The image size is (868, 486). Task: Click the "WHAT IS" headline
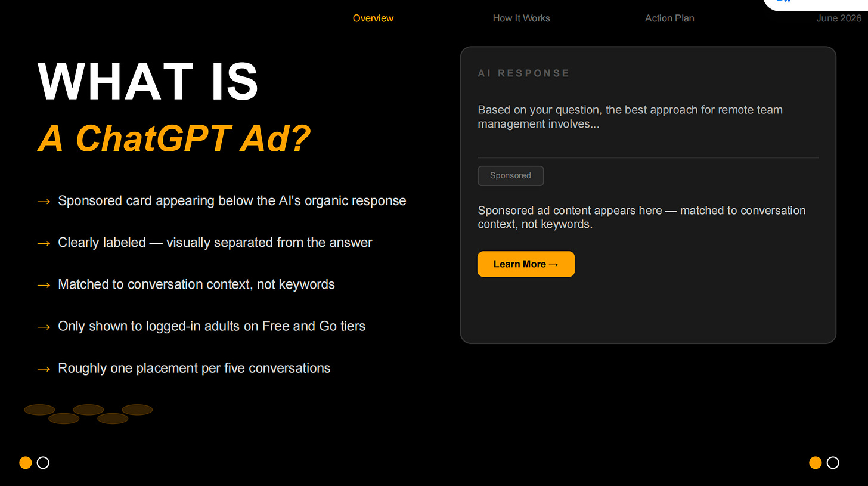[148, 82]
